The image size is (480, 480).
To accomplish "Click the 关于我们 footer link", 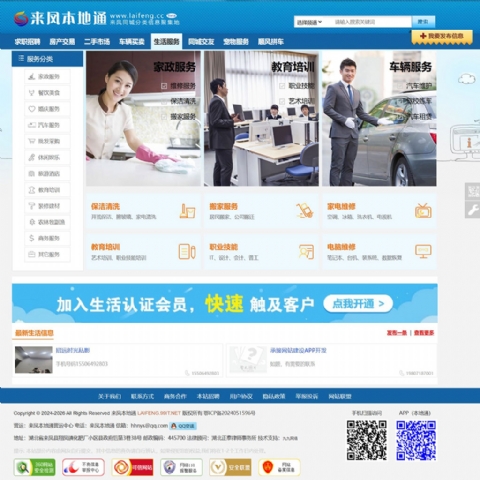I will tap(110, 396).
